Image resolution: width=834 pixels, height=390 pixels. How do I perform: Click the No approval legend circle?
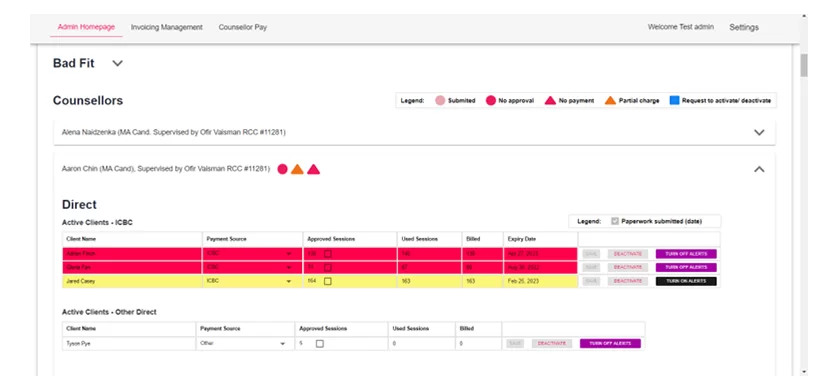click(491, 101)
